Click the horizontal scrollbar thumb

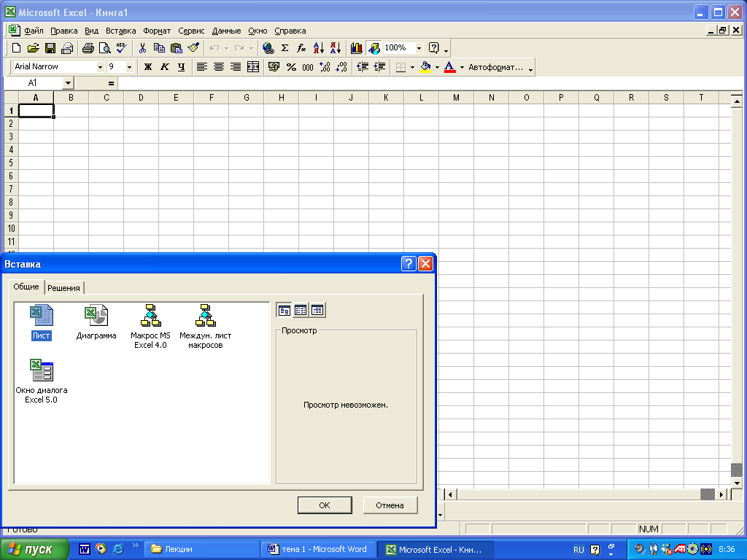tap(708, 494)
